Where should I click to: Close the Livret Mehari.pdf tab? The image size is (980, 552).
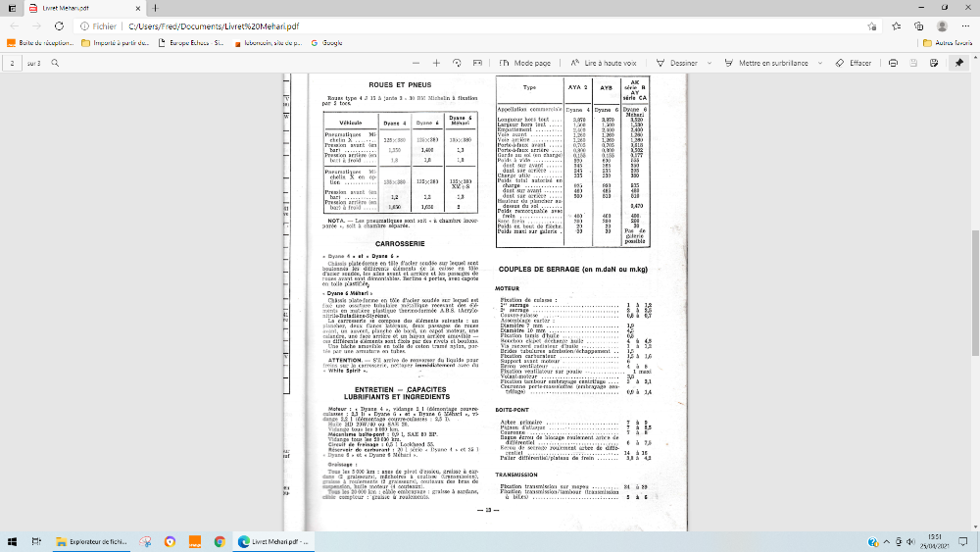[138, 8]
